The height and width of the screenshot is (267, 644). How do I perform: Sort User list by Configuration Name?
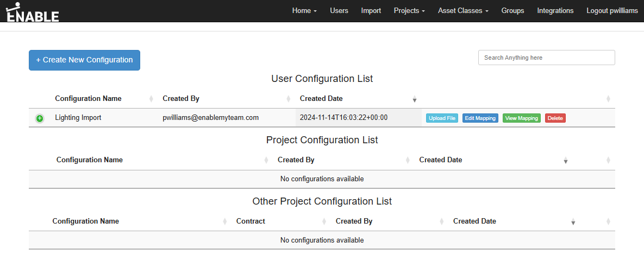88,99
